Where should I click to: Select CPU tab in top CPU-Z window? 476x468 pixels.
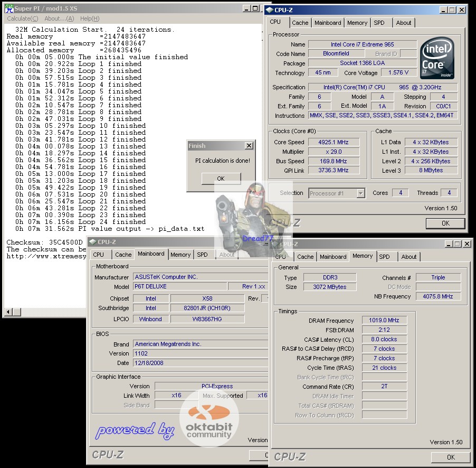[x=275, y=22]
